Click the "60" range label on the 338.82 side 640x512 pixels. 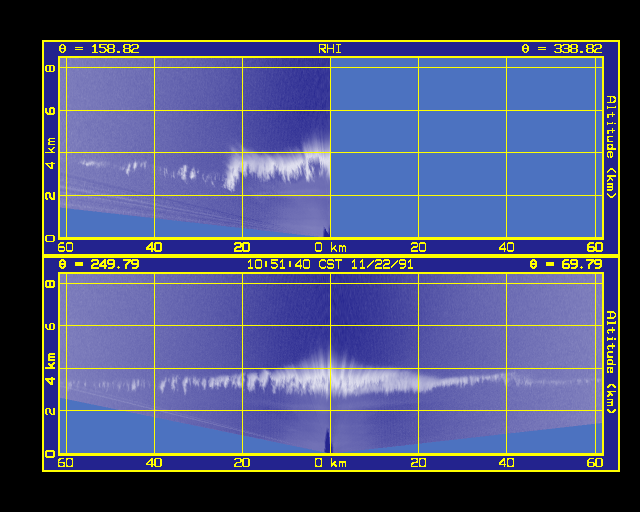[x=595, y=247]
